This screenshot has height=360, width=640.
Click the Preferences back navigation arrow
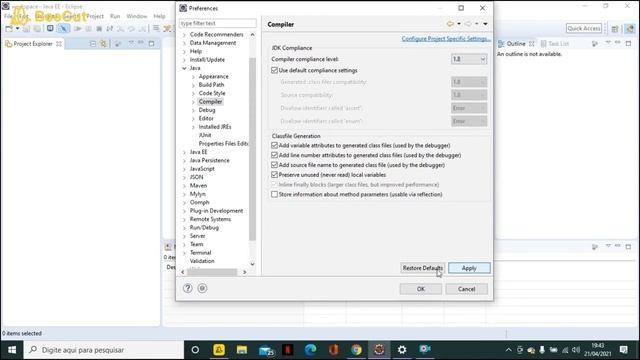tap(450, 24)
